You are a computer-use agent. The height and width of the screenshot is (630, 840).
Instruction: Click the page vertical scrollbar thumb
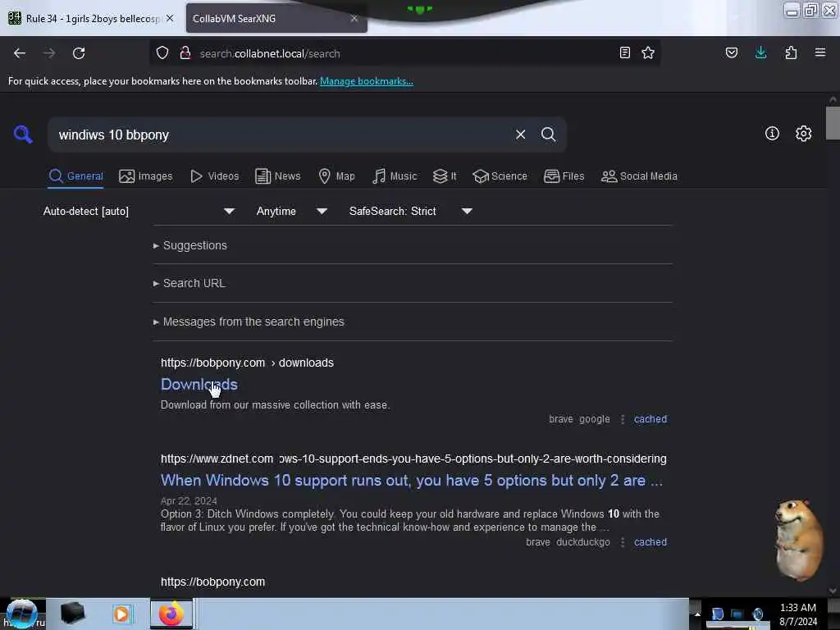pyautogui.click(x=833, y=123)
